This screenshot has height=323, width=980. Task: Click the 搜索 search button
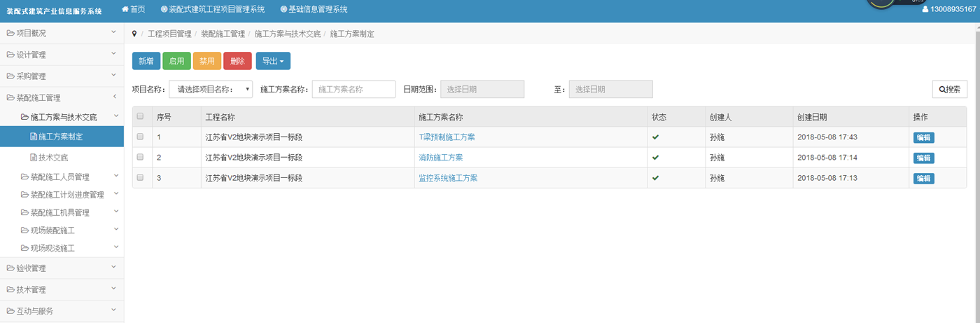[x=950, y=90]
